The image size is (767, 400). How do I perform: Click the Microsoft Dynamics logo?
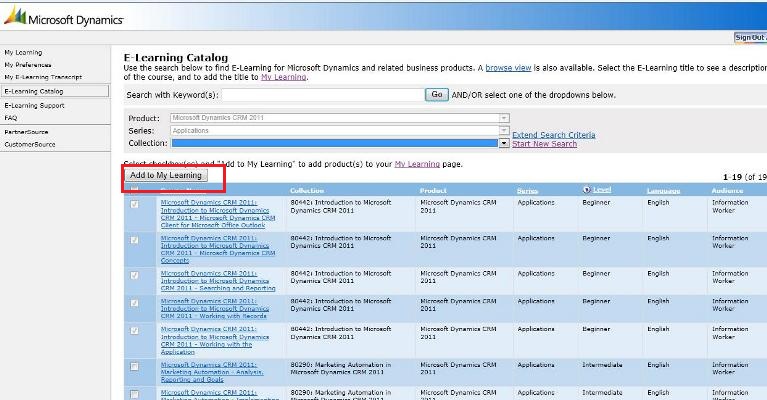(x=64, y=16)
